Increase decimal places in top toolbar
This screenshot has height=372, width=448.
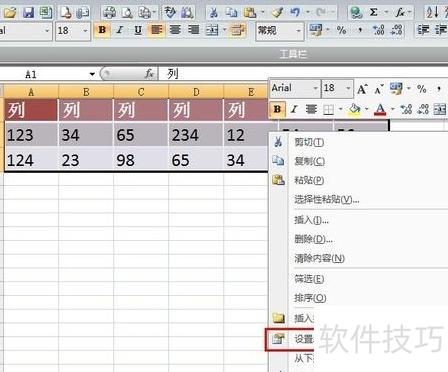(x=378, y=30)
